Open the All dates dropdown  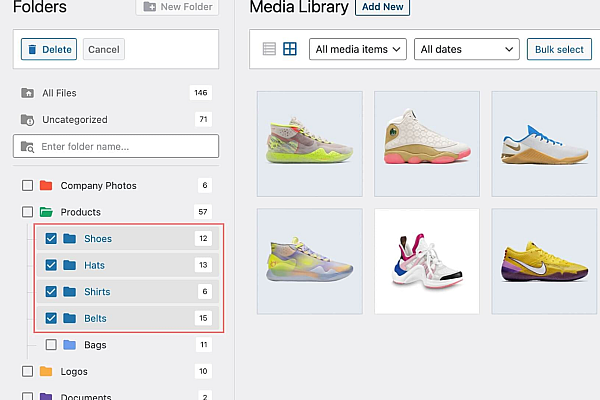tap(465, 49)
